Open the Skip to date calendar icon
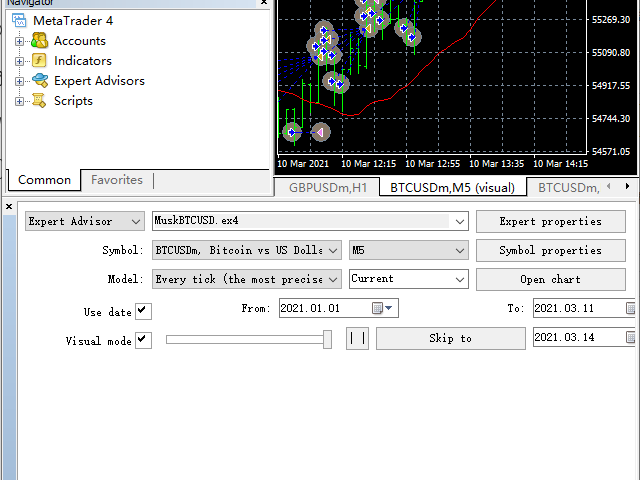 pos(631,337)
